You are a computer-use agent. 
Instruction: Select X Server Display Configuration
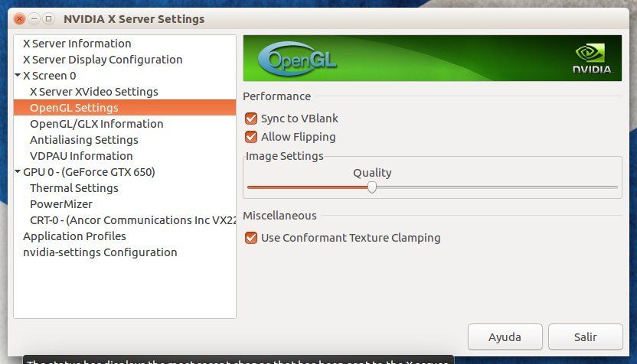pos(103,60)
